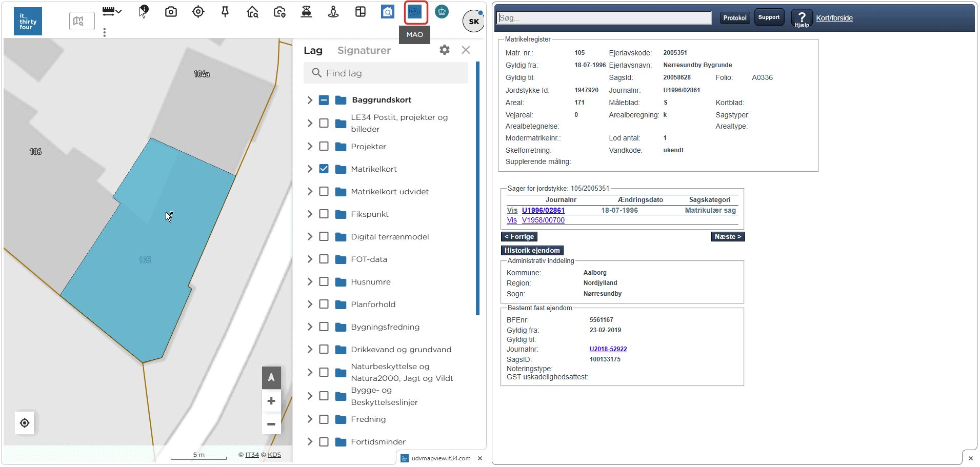
Task: Enable the Projekter layer checkbox
Action: [x=324, y=146]
